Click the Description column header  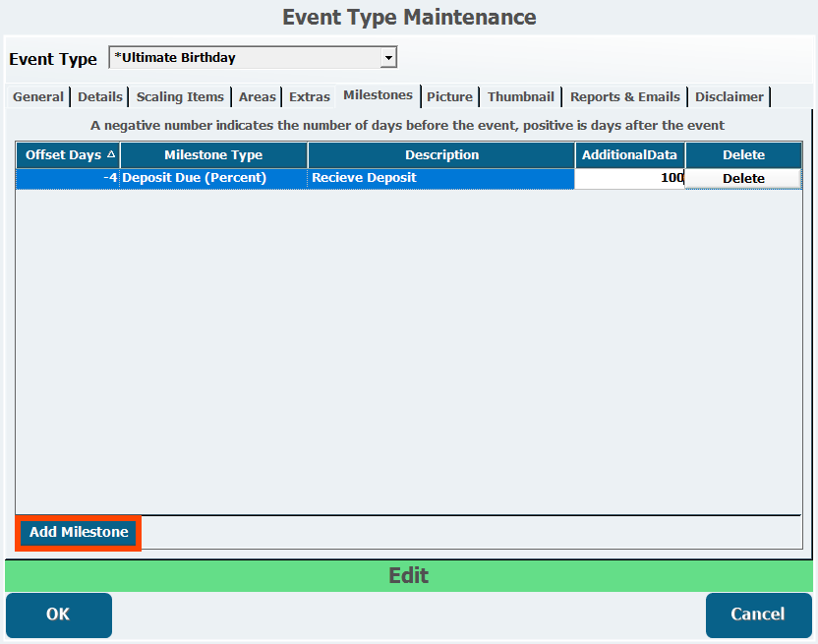pyautogui.click(x=441, y=155)
